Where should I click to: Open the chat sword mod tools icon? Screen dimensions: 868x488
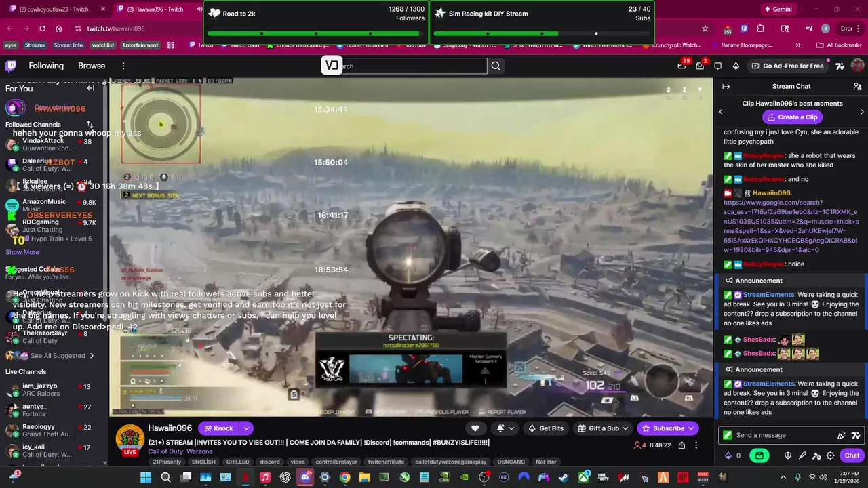pos(802,455)
